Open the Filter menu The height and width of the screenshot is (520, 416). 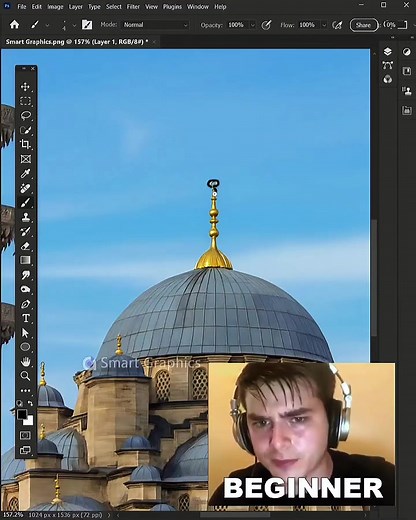(x=133, y=7)
